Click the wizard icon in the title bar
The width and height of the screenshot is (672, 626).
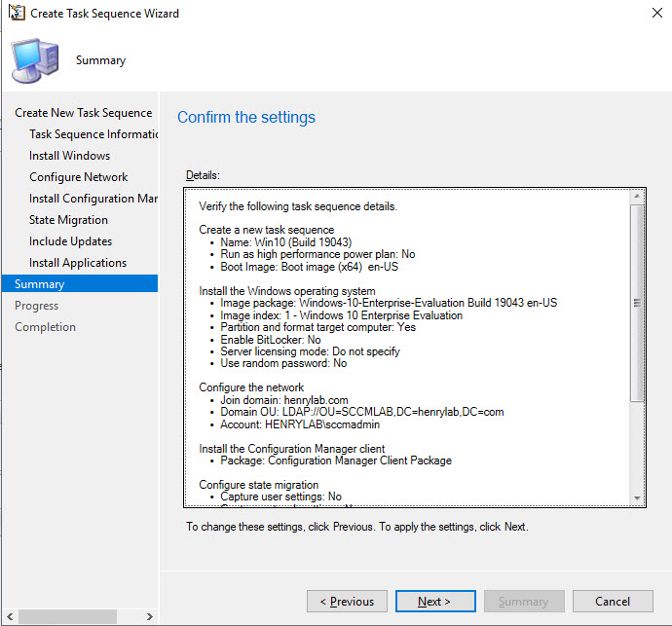pyautogui.click(x=16, y=14)
